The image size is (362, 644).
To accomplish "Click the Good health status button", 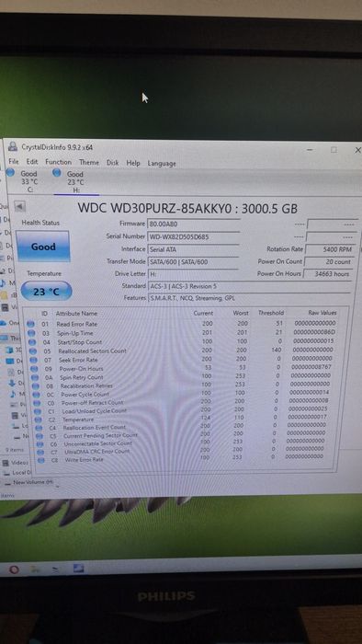I will (43, 247).
